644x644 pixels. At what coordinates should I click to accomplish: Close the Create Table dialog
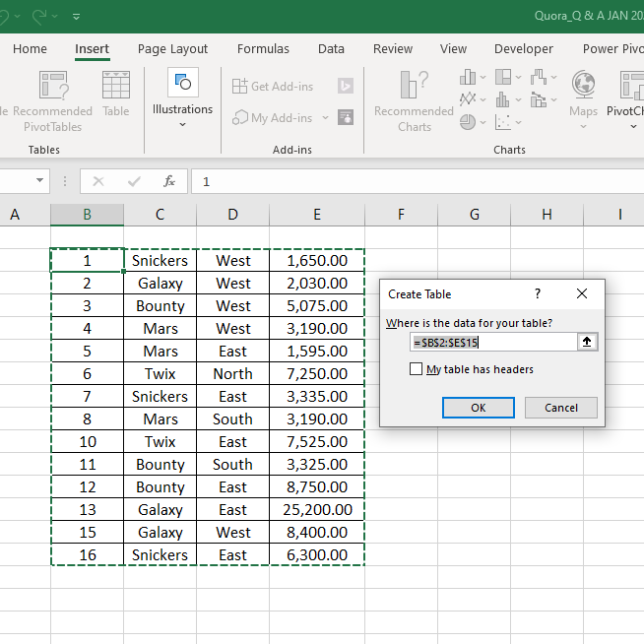pyautogui.click(x=582, y=293)
